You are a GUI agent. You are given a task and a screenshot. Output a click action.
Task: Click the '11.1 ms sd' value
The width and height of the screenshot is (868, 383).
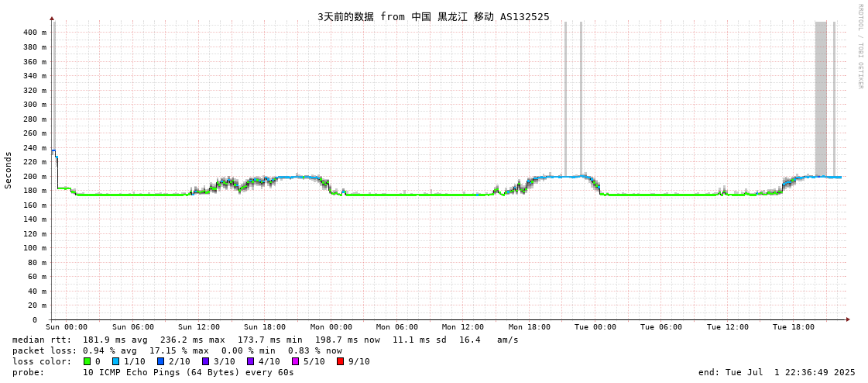pos(420,340)
